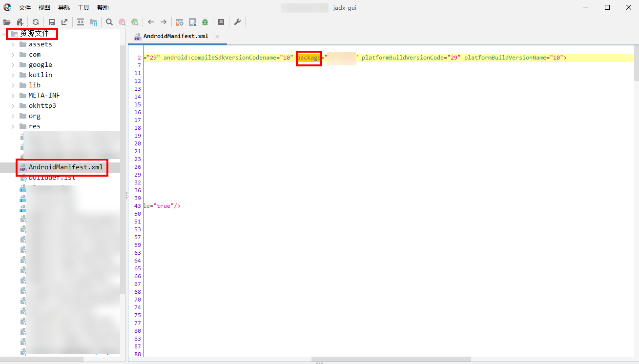Click the Add Files toolbar icon

[20, 22]
